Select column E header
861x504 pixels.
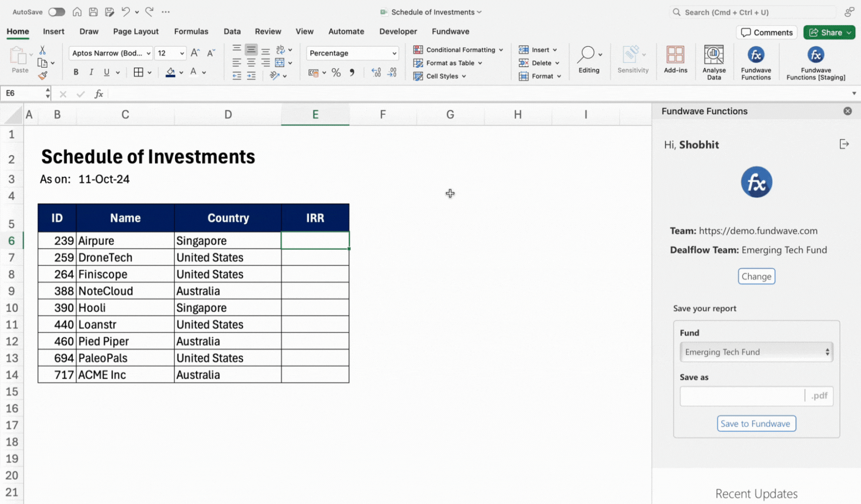[x=315, y=115]
